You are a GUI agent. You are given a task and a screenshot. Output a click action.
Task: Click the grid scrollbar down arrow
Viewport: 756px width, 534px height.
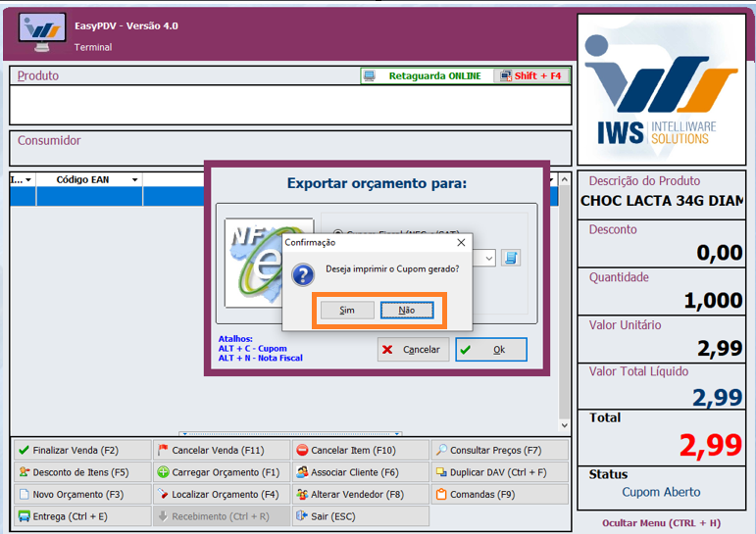pyautogui.click(x=564, y=426)
